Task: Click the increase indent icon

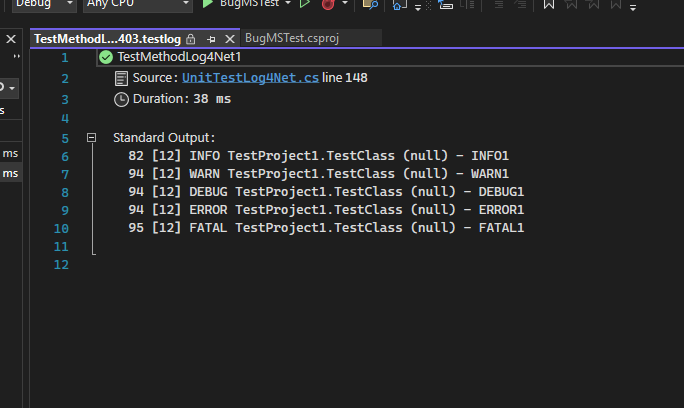Action: tap(520, 4)
